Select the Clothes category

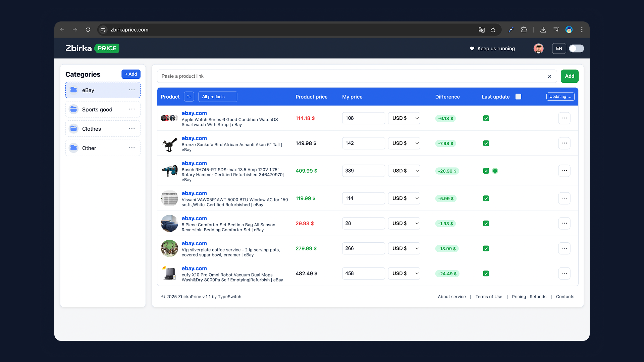[x=103, y=129]
